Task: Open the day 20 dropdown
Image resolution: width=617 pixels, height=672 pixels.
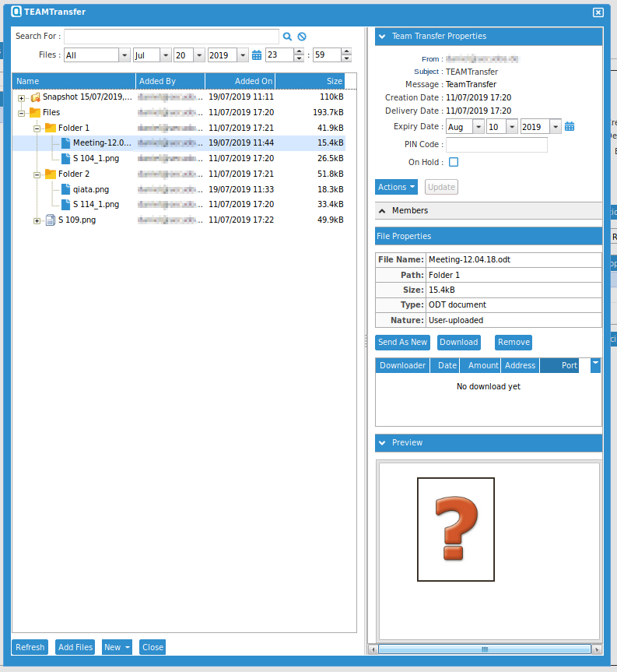Action: pos(199,55)
